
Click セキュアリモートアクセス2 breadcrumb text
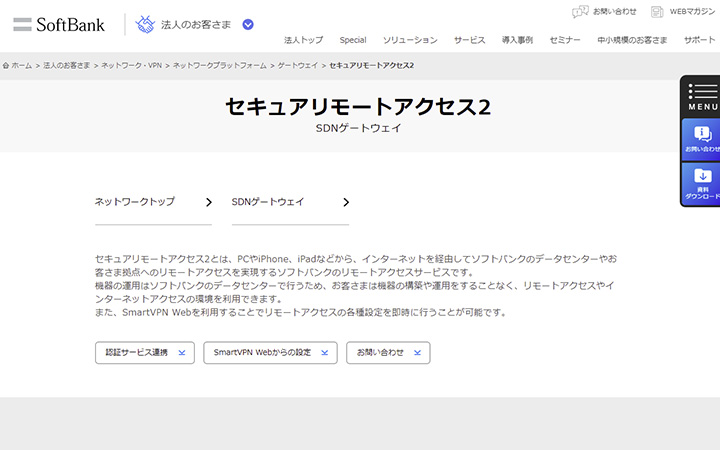tap(371, 66)
